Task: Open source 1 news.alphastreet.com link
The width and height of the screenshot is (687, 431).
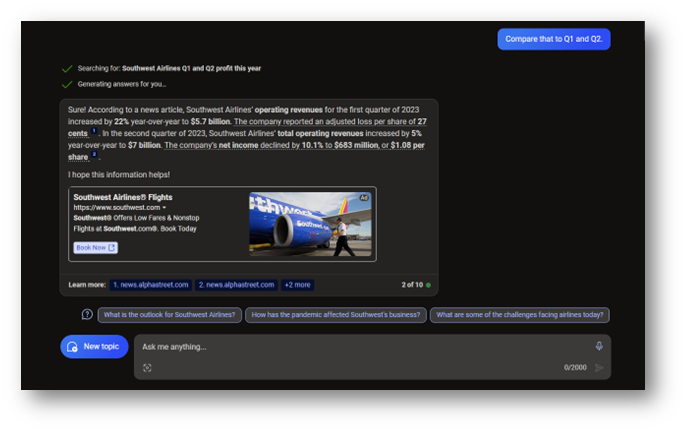Action: click(x=151, y=285)
